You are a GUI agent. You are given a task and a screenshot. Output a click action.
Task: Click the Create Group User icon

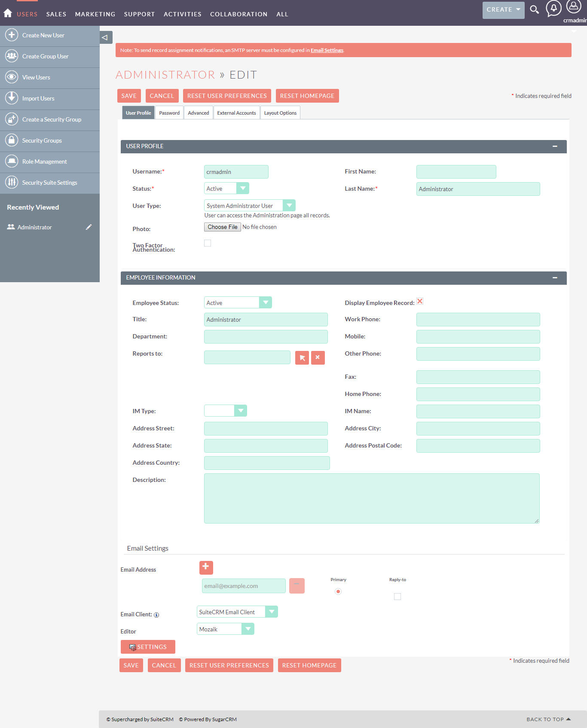(12, 56)
